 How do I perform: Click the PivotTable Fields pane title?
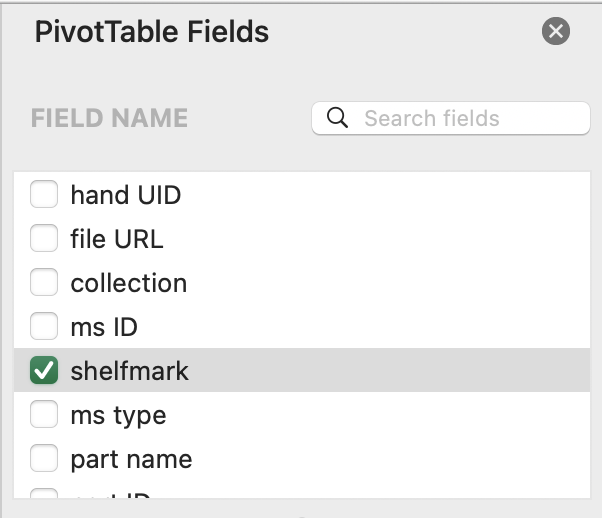152,31
